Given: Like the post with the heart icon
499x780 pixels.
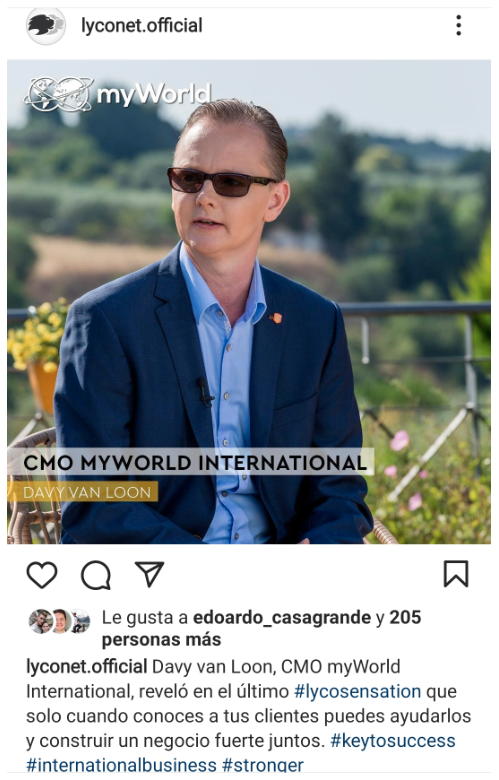Looking at the screenshot, I should pos(42,575).
